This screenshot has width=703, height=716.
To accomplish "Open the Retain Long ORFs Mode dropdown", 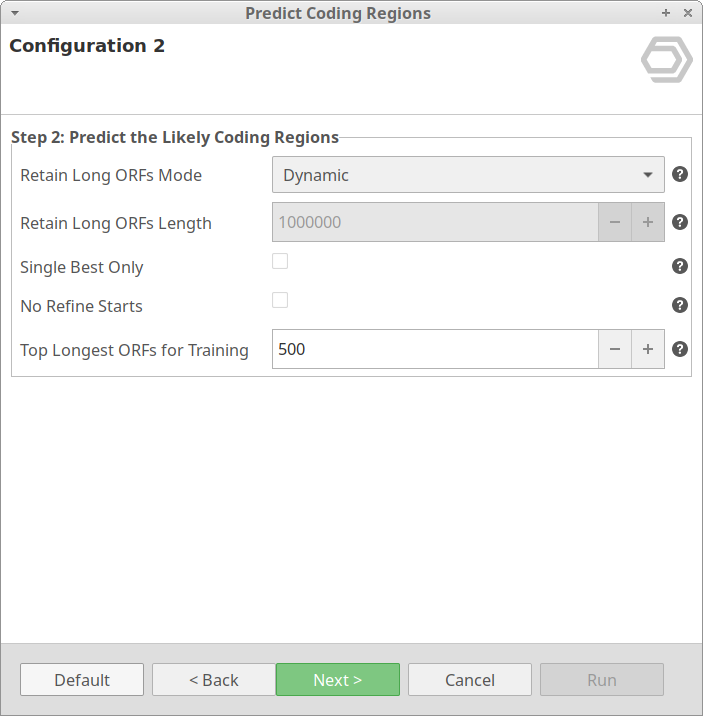I will (468, 175).
